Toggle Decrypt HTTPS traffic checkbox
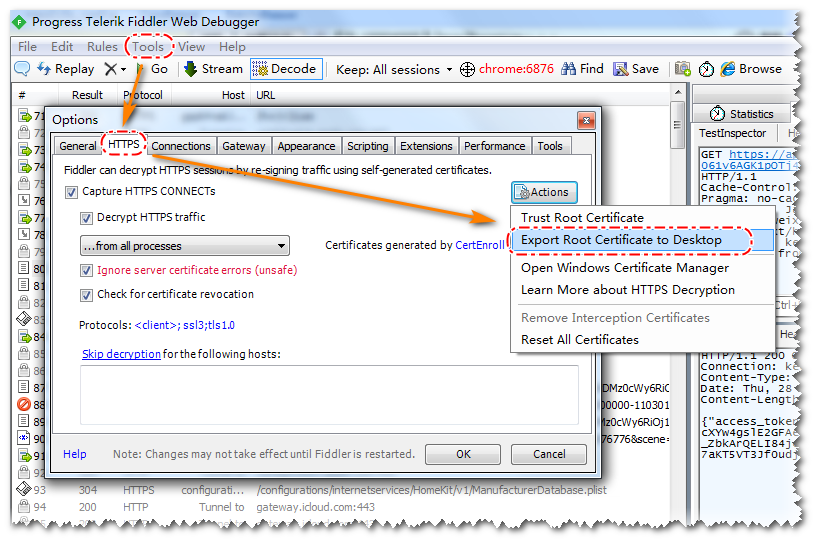This screenshot has height=545, width=819. point(86,218)
